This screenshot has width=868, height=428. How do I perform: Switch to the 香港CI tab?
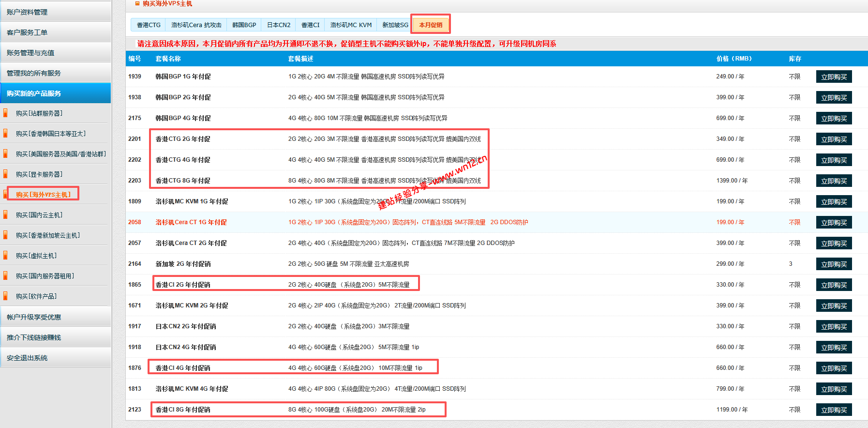[310, 25]
